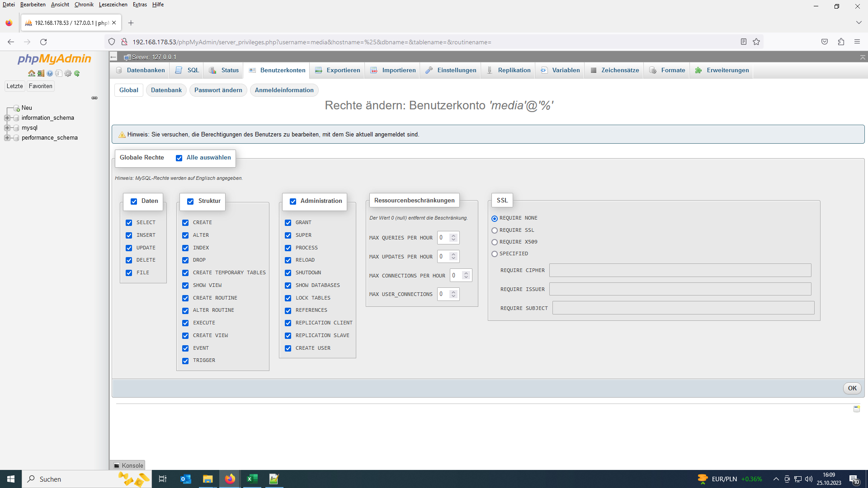Click the MAX USER_CONNECTIONS spinner
This screenshot has width=868, height=488.
pos(453,294)
